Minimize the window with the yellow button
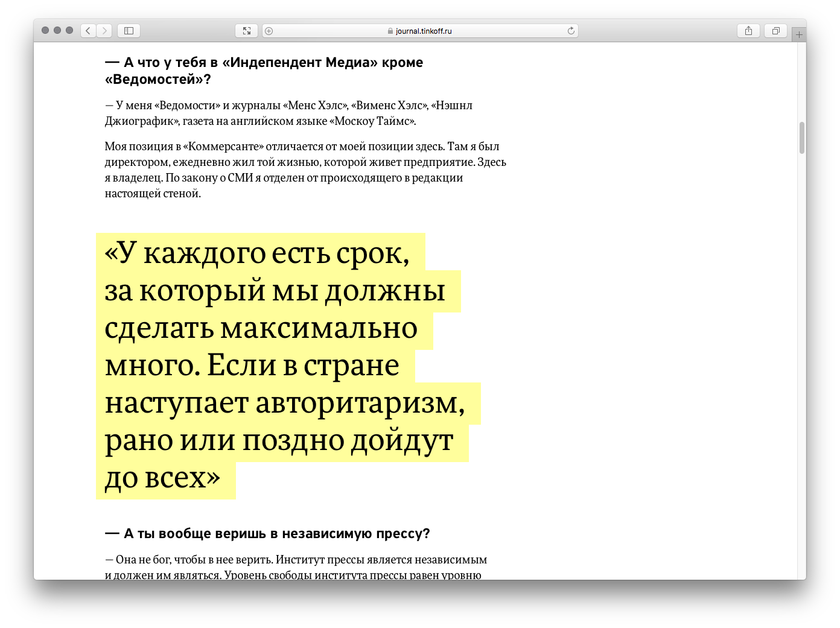 pos(57,30)
